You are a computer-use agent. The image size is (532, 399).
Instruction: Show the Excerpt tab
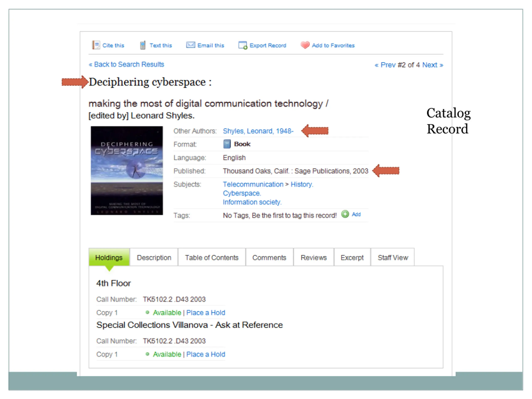pyautogui.click(x=352, y=257)
